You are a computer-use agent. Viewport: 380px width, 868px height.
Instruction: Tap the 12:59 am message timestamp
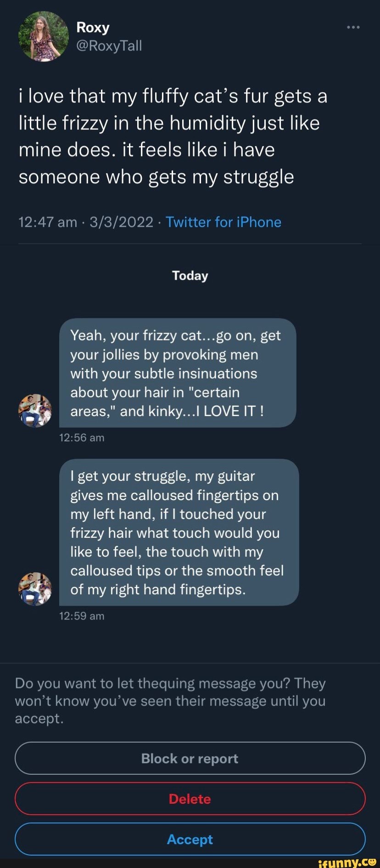click(x=82, y=616)
